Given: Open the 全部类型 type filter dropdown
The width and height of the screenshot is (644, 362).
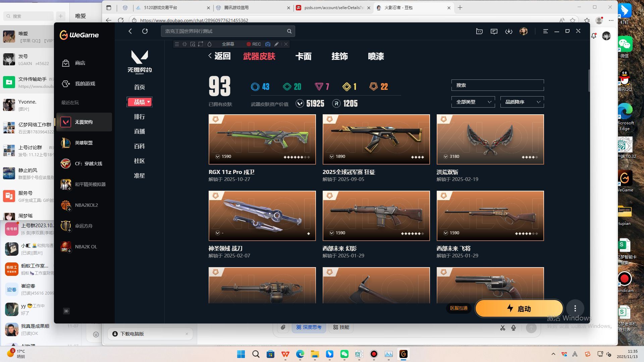Looking at the screenshot, I should [473, 102].
